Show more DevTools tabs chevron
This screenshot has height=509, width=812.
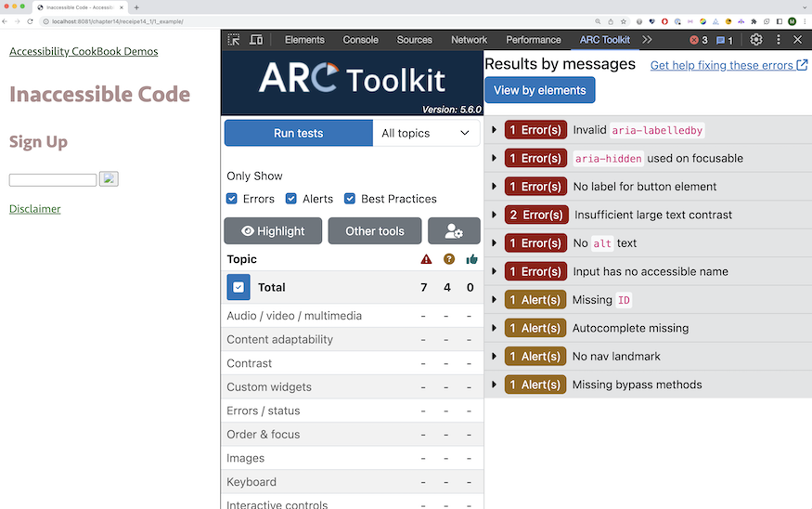(647, 40)
